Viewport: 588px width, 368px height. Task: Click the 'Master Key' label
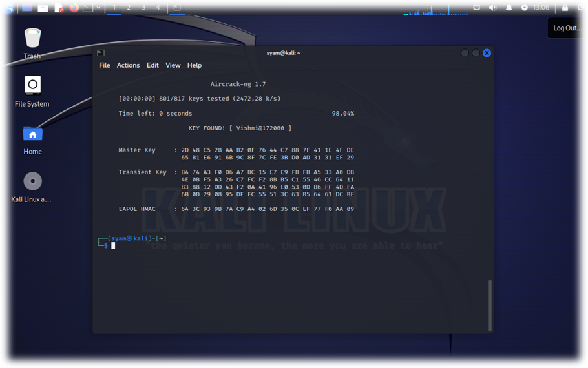click(137, 150)
